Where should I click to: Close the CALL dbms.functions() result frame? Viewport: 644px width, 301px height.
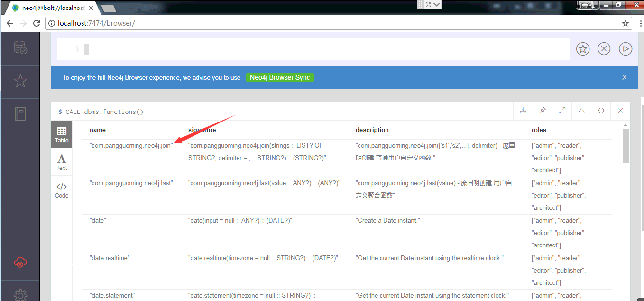coord(620,111)
